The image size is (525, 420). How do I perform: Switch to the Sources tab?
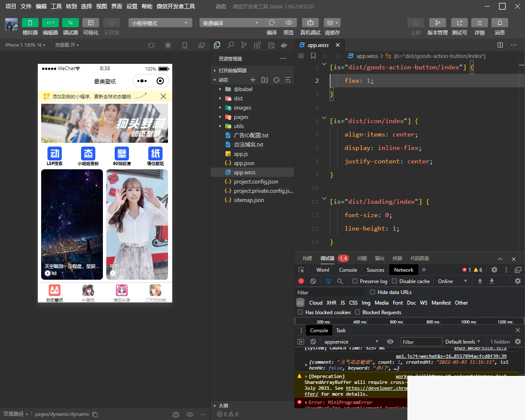click(x=375, y=270)
